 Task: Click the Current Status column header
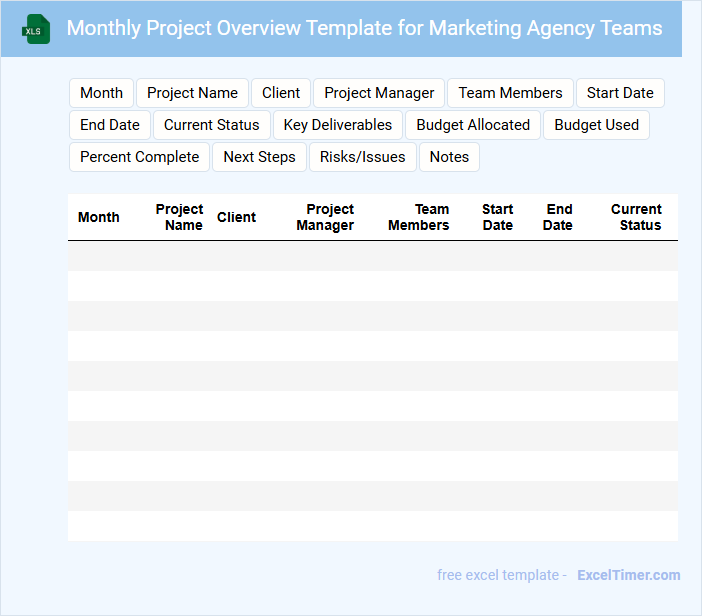coord(637,217)
